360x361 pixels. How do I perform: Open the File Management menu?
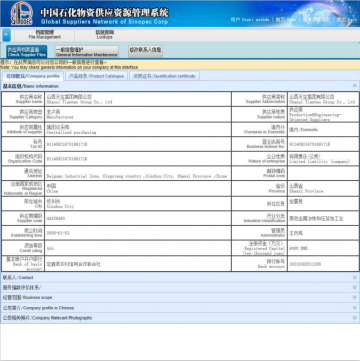tap(45, 35)
